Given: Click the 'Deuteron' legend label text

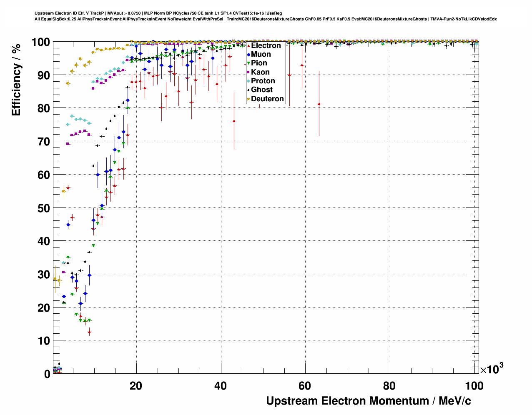Looking at the screenshot, I should 267,99.
